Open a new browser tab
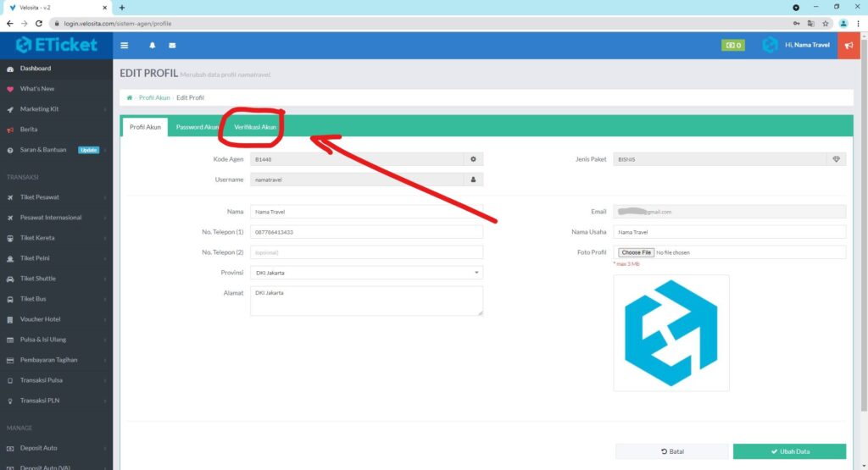Image resolution: width=868 pixels, height=470 pixels. (122, 8)
